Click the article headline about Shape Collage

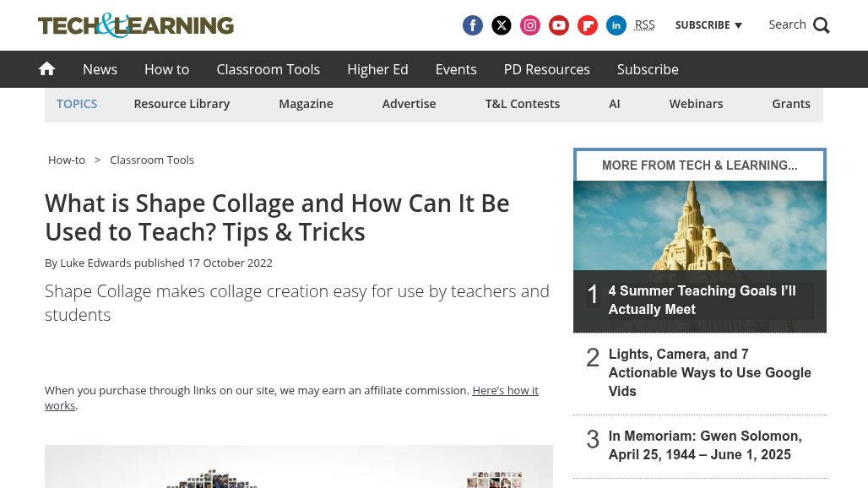pos(277,218)
